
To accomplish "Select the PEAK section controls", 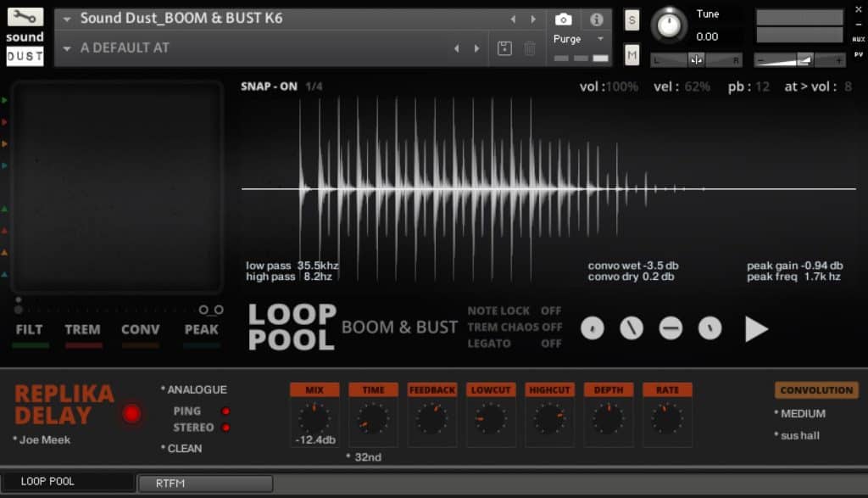I will tap(200, 331).
